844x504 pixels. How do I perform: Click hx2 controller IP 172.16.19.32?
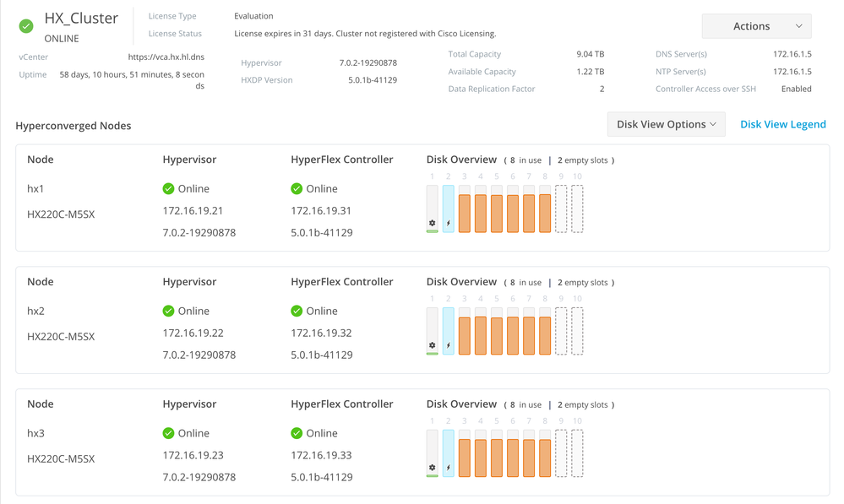(321, 333)
